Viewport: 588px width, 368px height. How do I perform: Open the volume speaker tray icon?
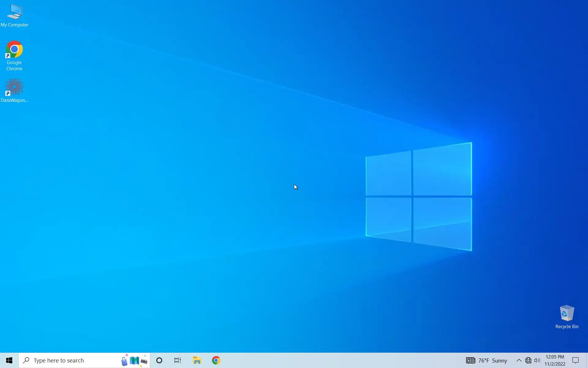coord(537,360)
